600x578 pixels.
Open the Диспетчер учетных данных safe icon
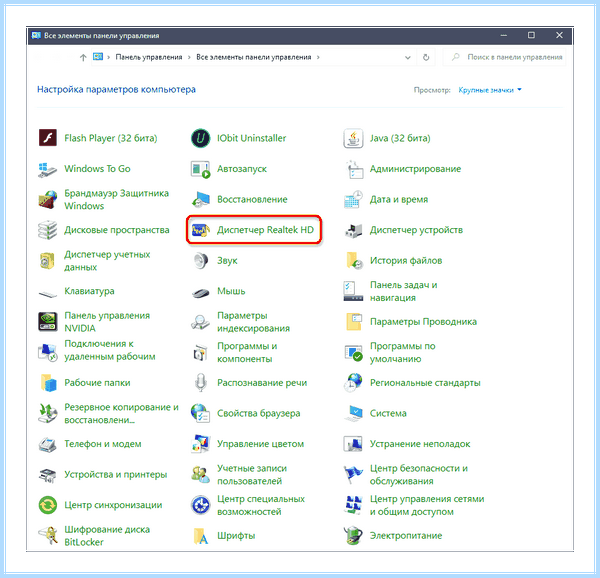pos(47,261)
